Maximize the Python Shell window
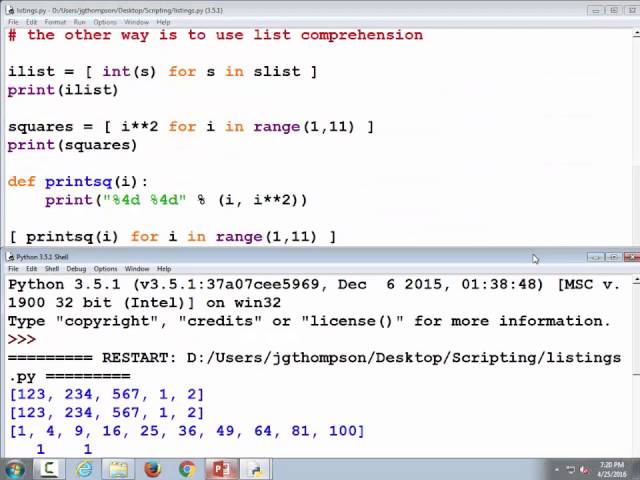Image resolution: width=640 pixels, height=480 pixels. coord(613,257)
